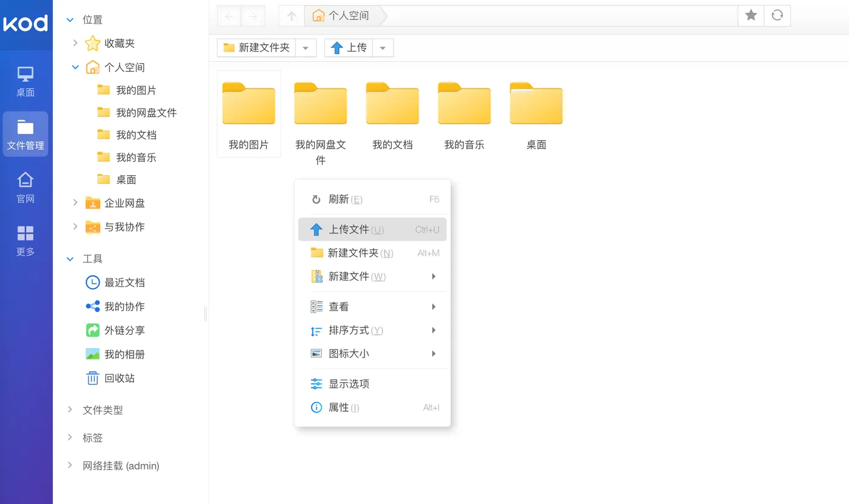Select 我的网盘文件 in the sidebar tree
Viewport: 849px width, 504px height.
[x=146, y=113]
